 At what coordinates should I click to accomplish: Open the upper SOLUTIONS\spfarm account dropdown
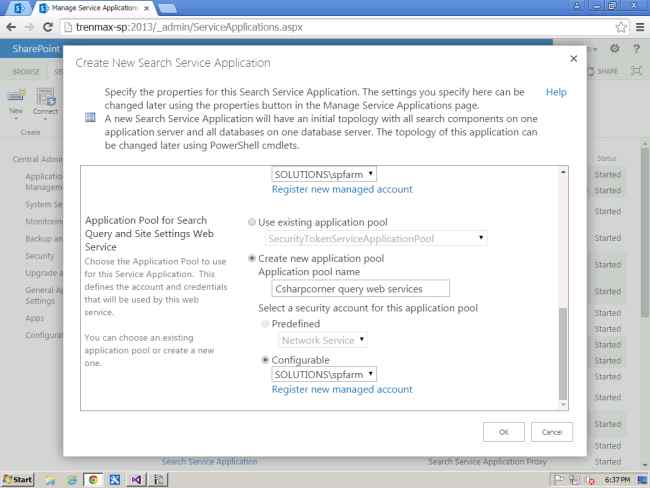(324, 174)
